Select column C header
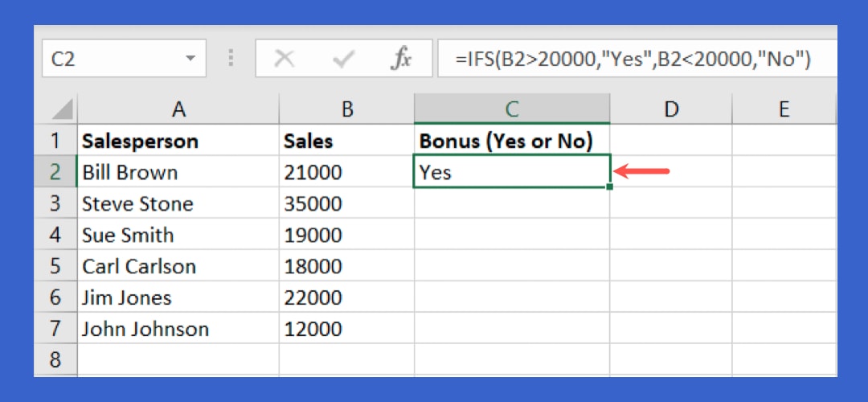Screen dimensions: 868x402 (512, 109)
